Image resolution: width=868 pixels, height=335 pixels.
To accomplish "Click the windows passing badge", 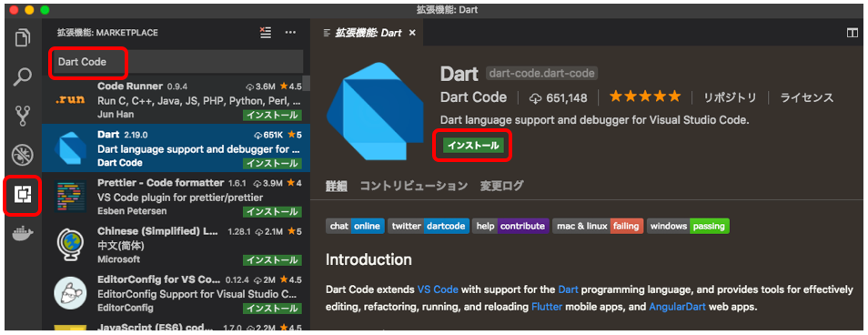I will tap(688, 226).
